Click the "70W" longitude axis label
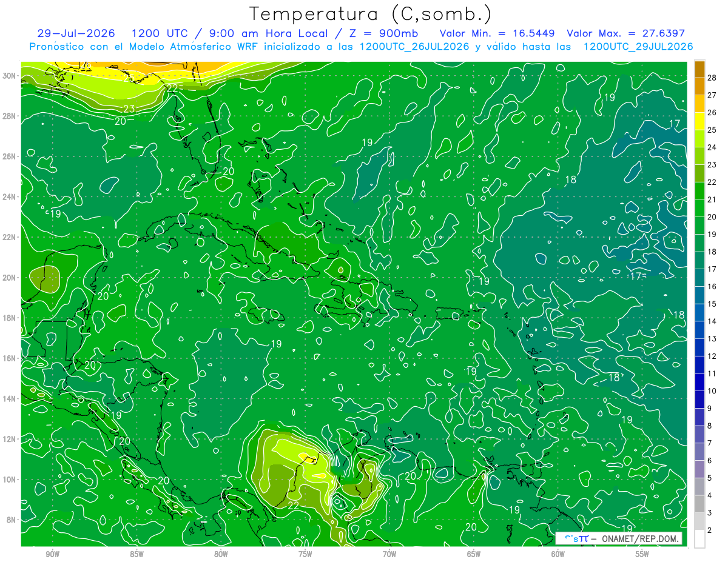 pyautogui.click(x=389, y=554)
